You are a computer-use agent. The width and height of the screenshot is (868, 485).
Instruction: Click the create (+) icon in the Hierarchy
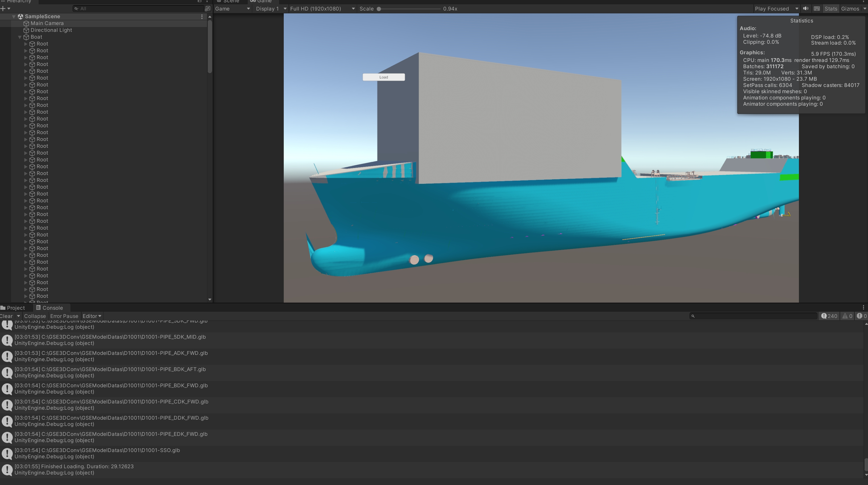[x=3, y=9]
